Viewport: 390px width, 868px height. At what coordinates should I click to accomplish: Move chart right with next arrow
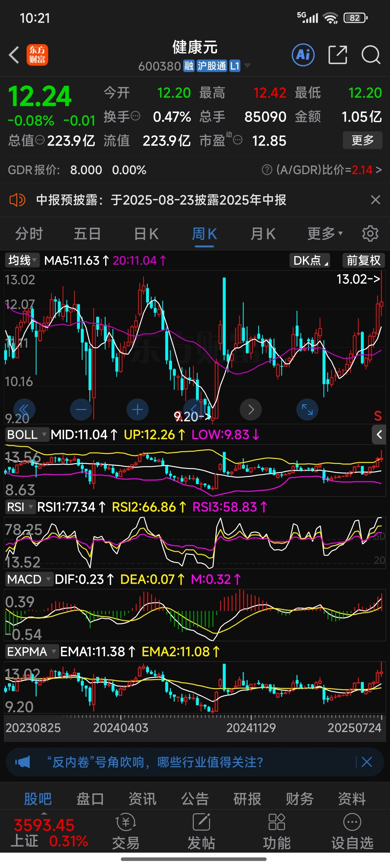(x=251, y=409)
